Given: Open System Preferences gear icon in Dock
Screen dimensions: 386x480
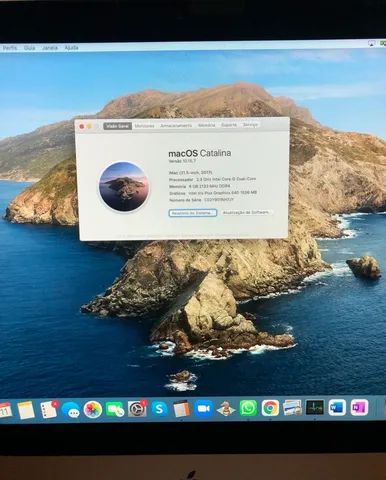Looking at the screenshot, I should tap(137, 409).
